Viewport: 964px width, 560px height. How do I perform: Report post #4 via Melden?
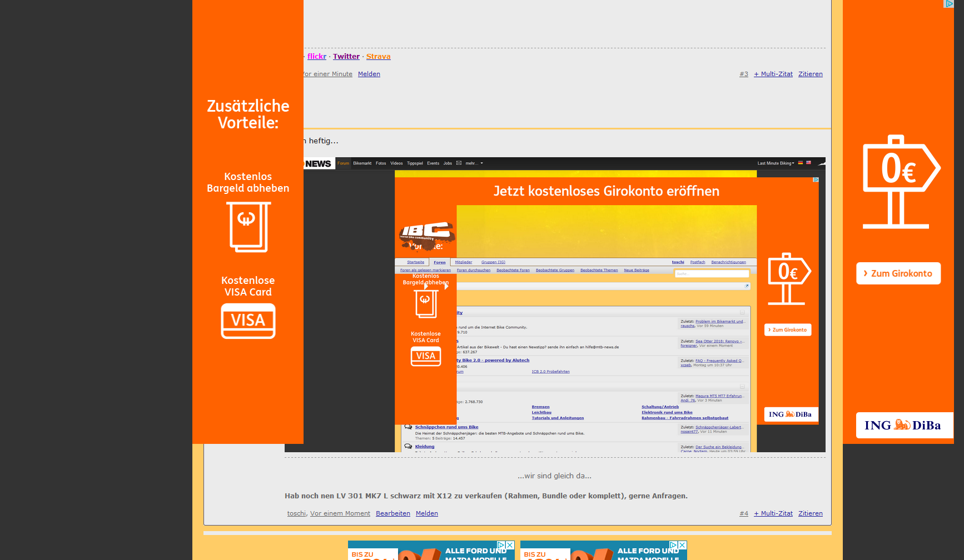tap(426, 513)
